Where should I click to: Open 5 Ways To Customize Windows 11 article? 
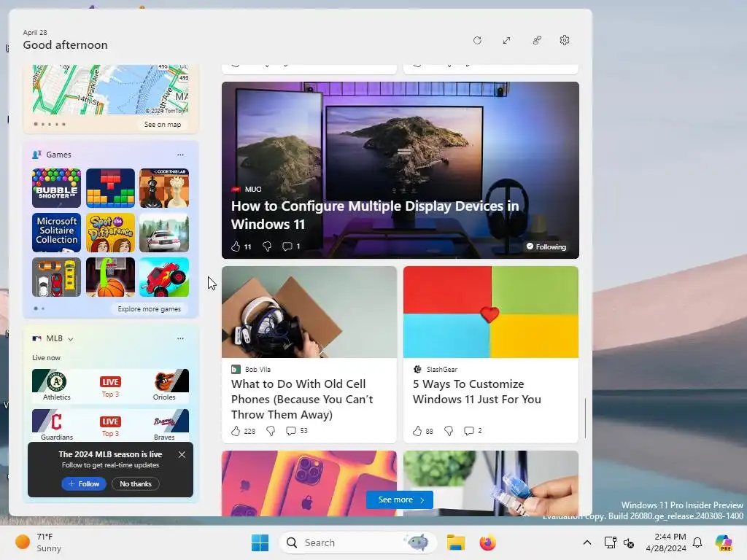coord(477,392)
